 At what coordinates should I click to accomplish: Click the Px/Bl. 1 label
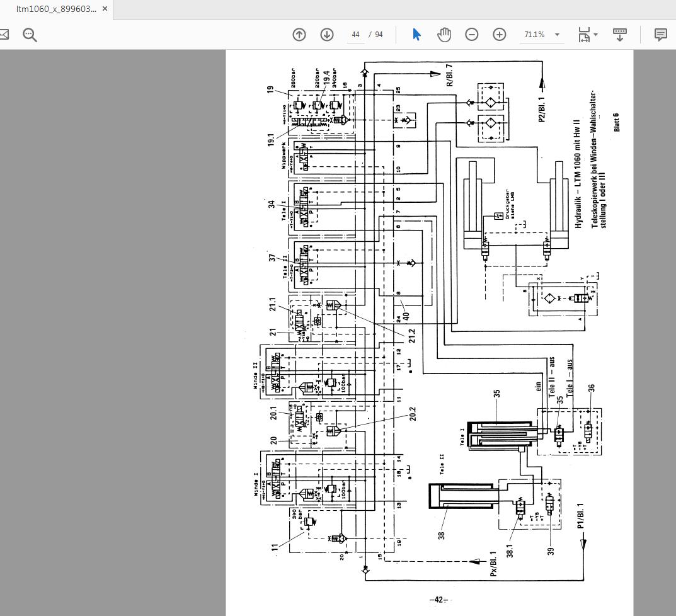pyautogui.click(x=494, y=564)
